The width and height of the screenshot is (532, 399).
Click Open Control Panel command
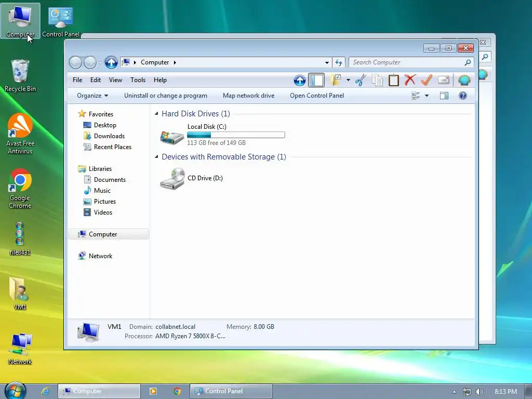point(317,96)
